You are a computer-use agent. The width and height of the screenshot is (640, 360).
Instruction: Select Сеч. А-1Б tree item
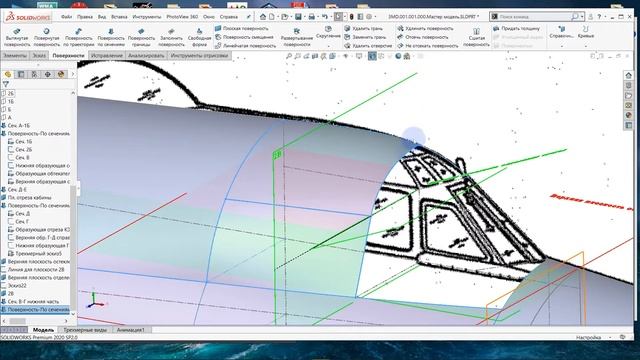19,126
